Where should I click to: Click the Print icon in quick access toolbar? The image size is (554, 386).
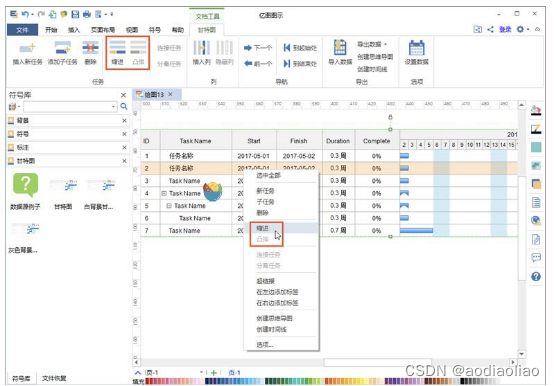87,14
